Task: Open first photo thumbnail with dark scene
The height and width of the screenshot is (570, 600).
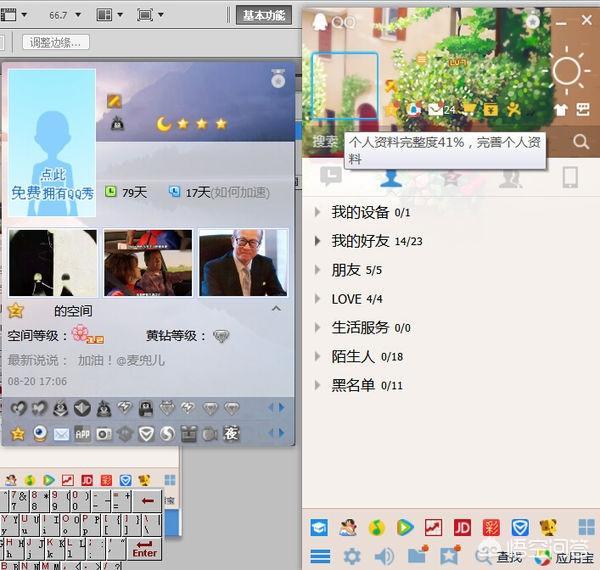Action: (x=53, y=263)
